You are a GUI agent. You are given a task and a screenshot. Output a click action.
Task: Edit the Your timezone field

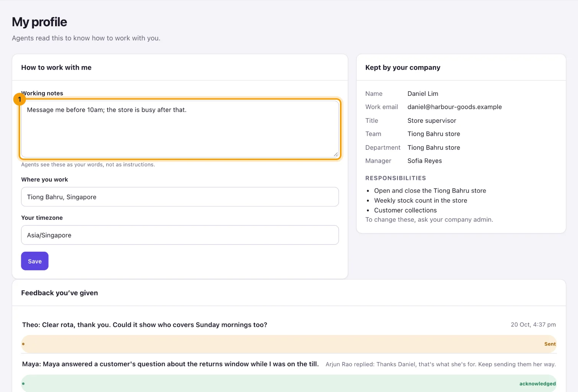(180, 235)
